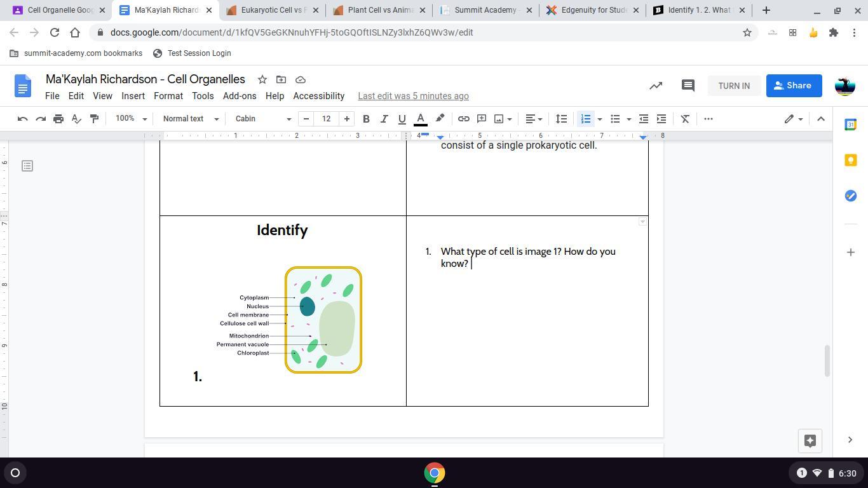Click the blue Share button
Image resolution: width=868 pixels, height=488 pixels.
[793, 86]
